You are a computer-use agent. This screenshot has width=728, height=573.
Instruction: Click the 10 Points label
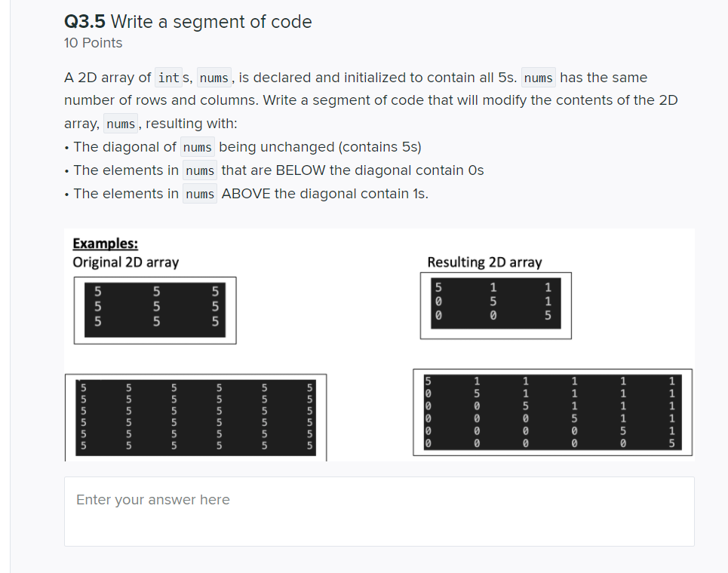pyautogui.click(x=93, y=43)
